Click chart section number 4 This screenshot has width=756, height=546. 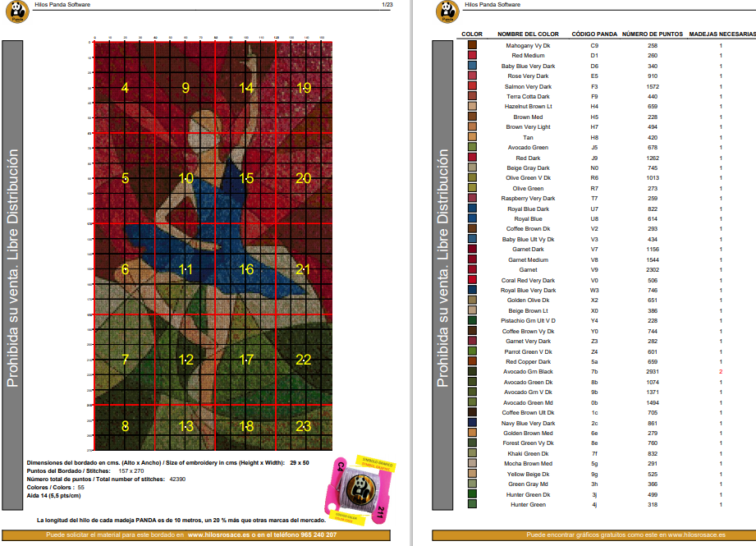pos(125,88)
